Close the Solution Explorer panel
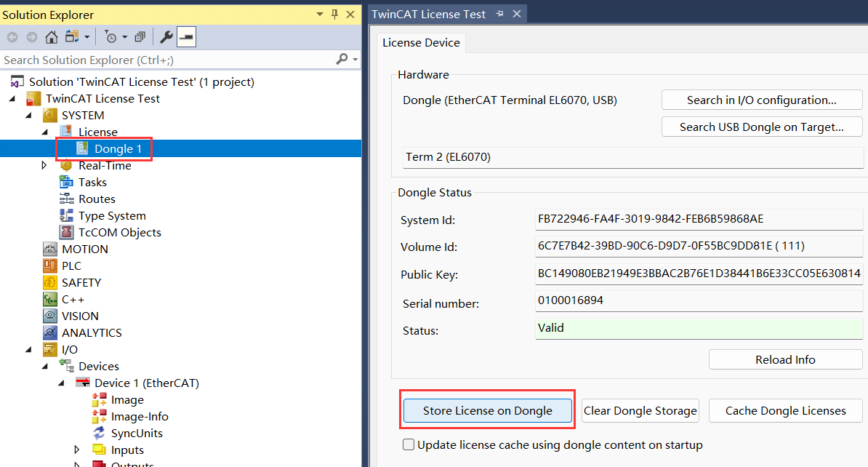The height and width of the screenshot is (467, 868). tap(350, 15)
